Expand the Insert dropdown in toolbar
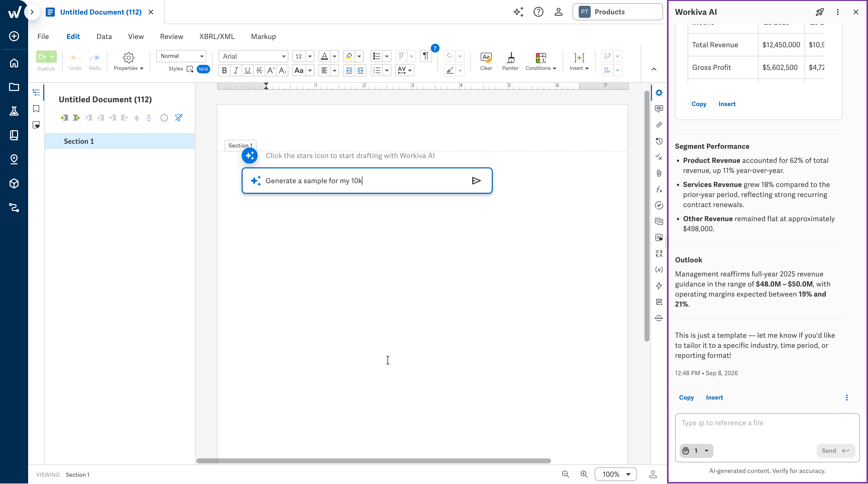Screen dimensions: 868x484 (579, 62)
